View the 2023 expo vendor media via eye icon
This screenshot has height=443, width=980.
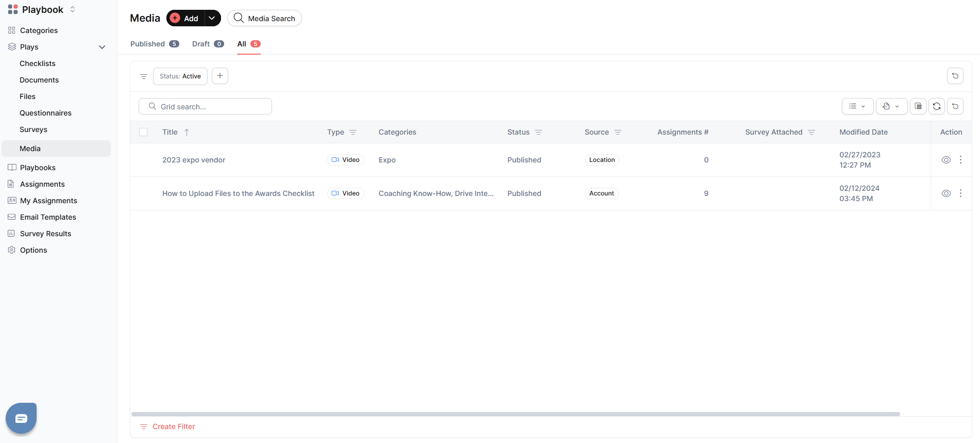[946, 160]
